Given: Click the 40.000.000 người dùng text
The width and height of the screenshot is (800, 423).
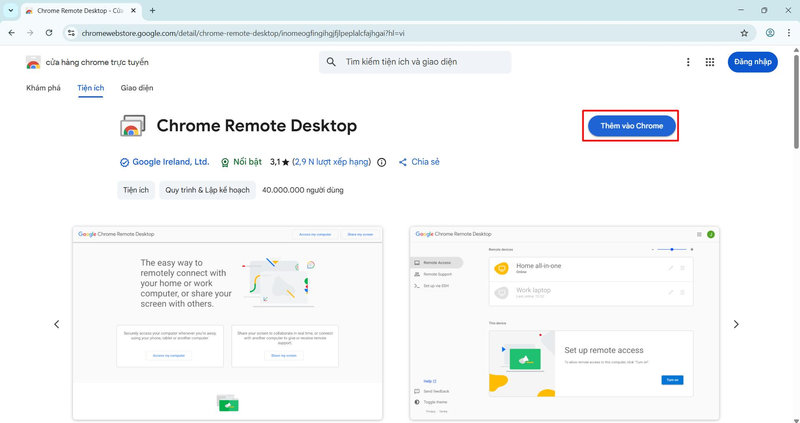Looking at the screenshot, I should click(x=303, y=190).
